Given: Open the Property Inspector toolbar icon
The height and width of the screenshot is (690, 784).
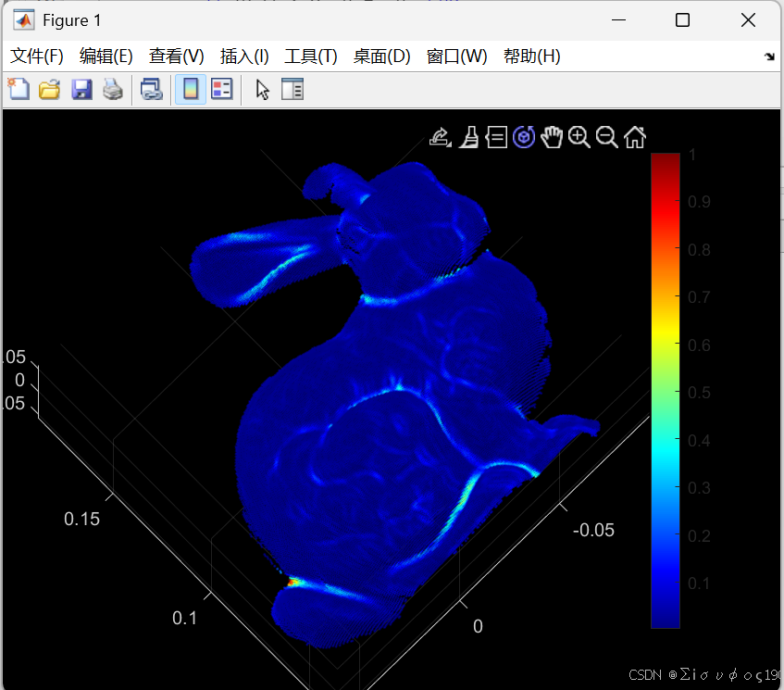Looking at the screenshot, I should click(292, 90).
